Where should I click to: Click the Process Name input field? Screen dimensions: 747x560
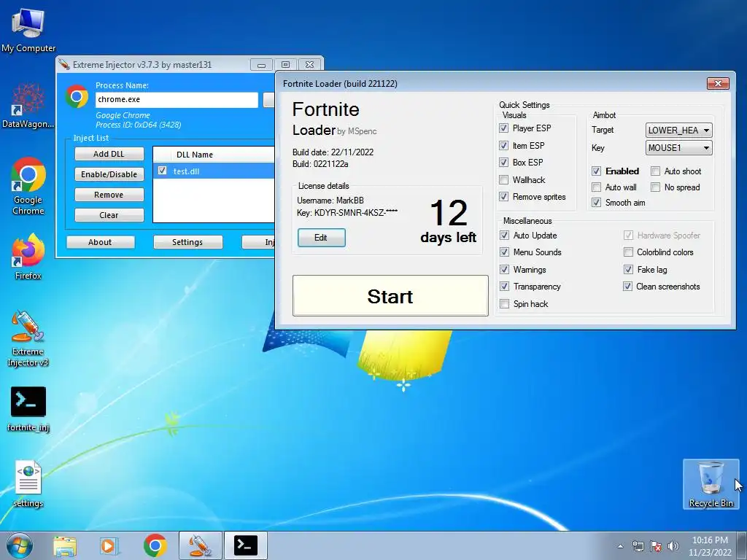pyautogui.click(x=177, y=99)
